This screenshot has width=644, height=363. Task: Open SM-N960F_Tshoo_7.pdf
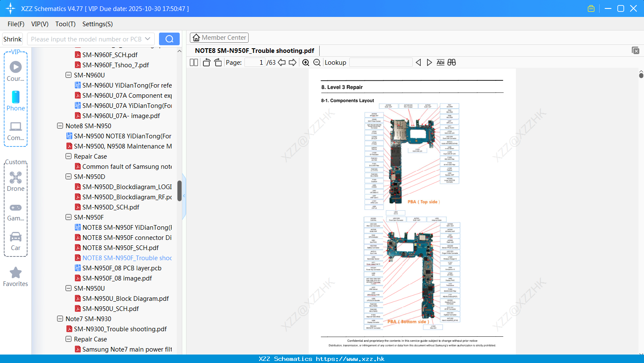pyautogui.click(x=112, y=65)
